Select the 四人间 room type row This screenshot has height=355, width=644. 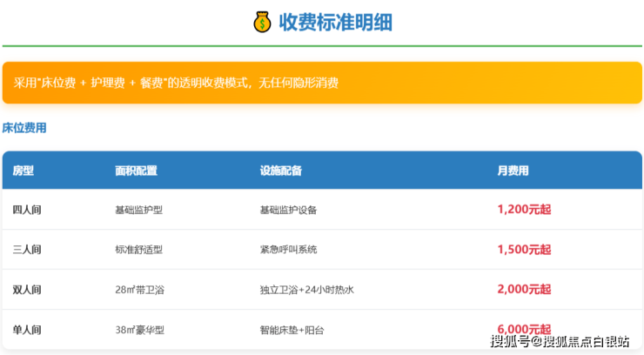pos(27,210)
